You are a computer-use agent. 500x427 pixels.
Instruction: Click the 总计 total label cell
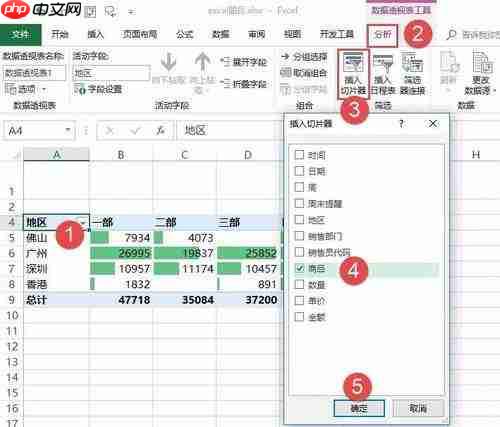coord(56,300)
